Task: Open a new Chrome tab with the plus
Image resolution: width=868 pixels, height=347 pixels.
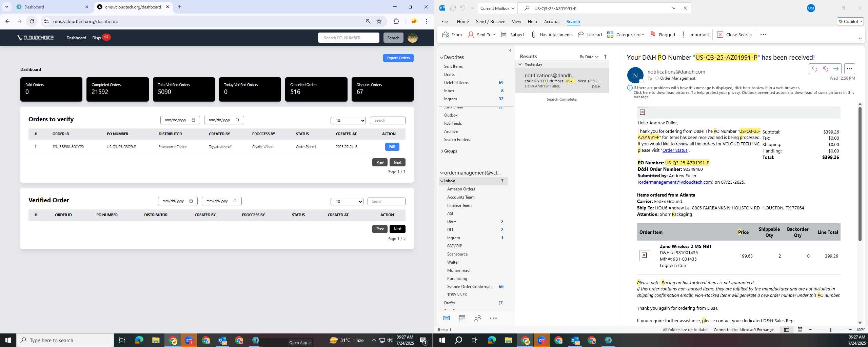Action: (180, 7)
